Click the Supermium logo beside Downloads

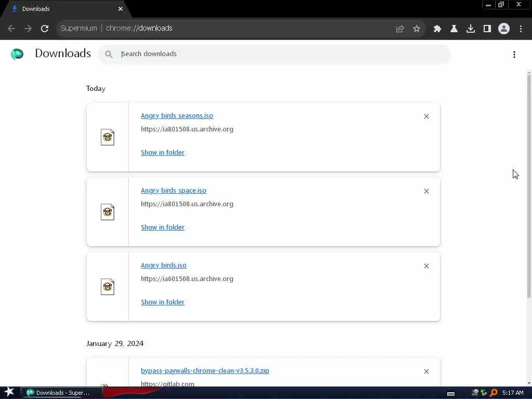17,54
